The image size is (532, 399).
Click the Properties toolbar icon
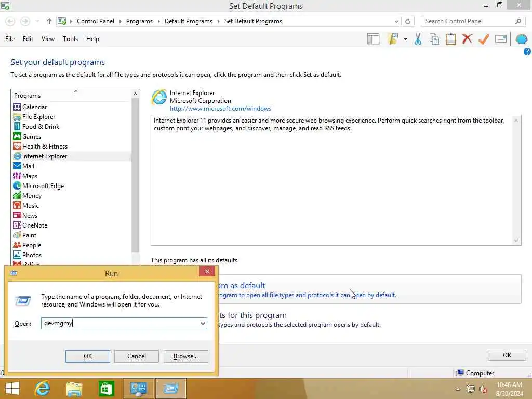500,39
